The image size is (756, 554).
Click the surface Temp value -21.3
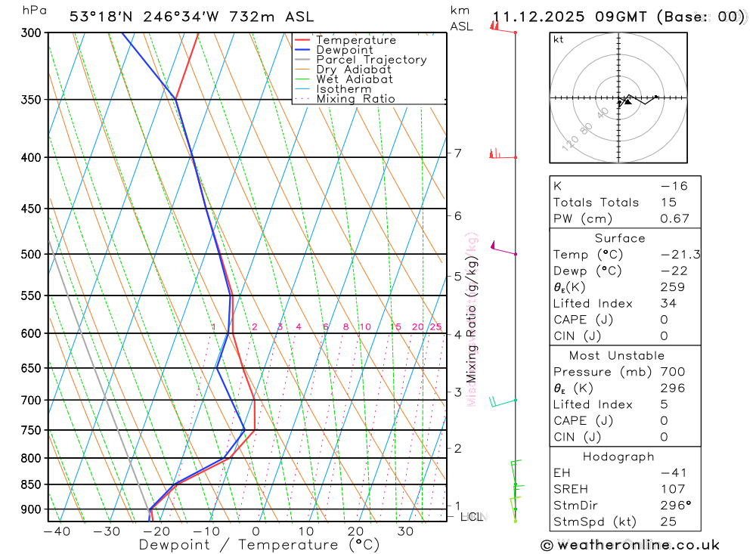680,255
